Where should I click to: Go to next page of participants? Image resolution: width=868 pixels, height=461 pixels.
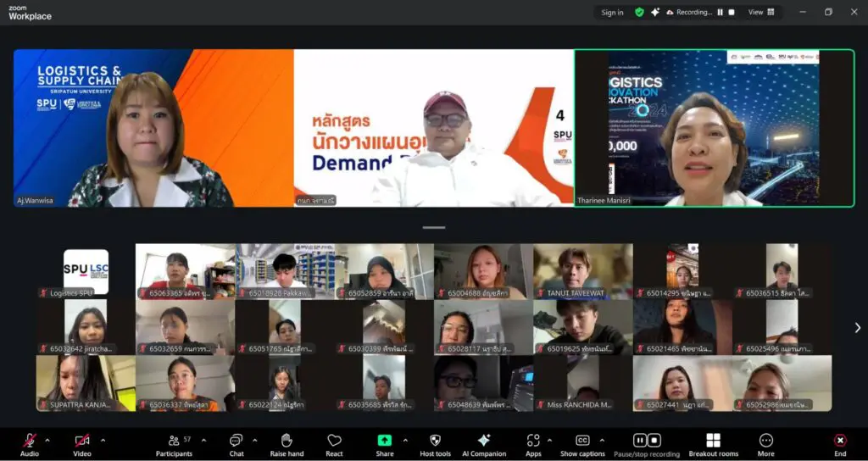pyautogui.click(x=858, y=328)
